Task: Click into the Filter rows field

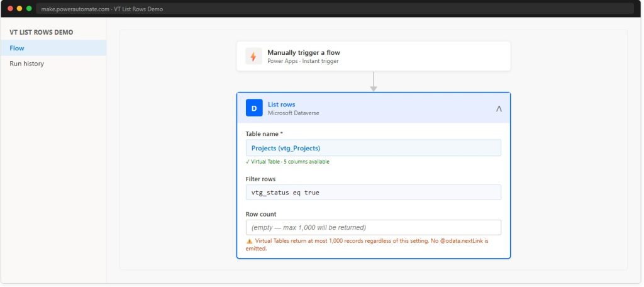Action: (374, 193)
